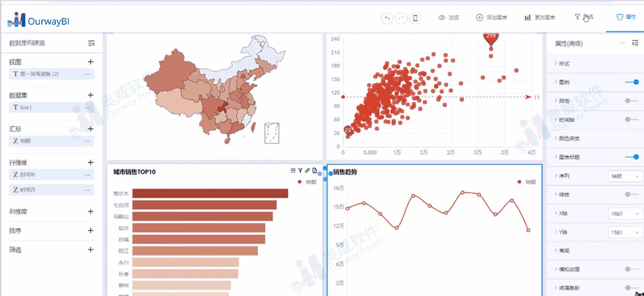Collapse the 数据集构建器 panel icon
This screenshot has height=296, width=644.
[x=91, y=43]
